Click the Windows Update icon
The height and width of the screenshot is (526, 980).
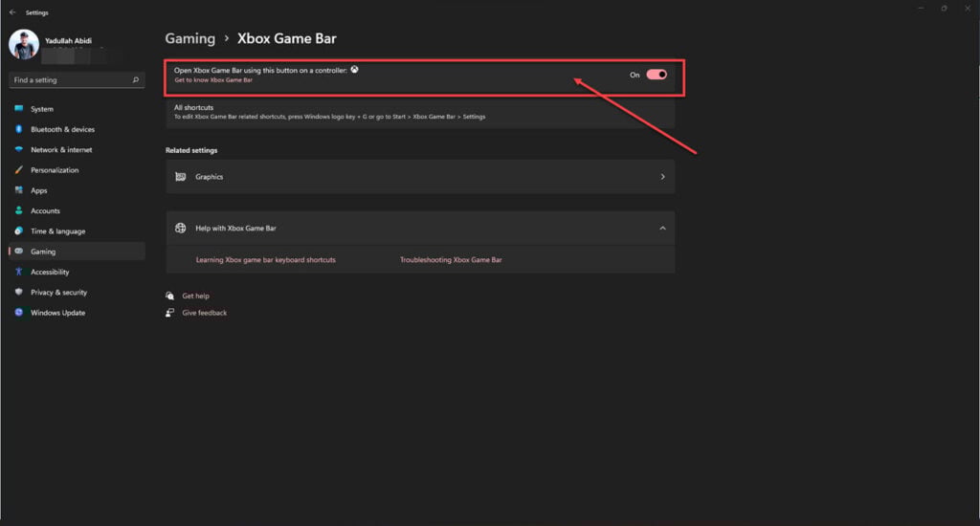(x=19, y=313)
